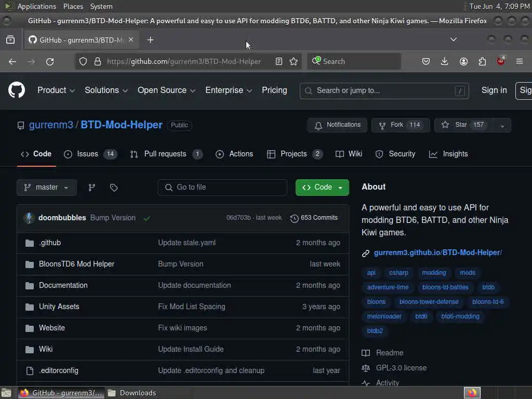
Task: Select the Code repository tab
Action: point(36,154)
